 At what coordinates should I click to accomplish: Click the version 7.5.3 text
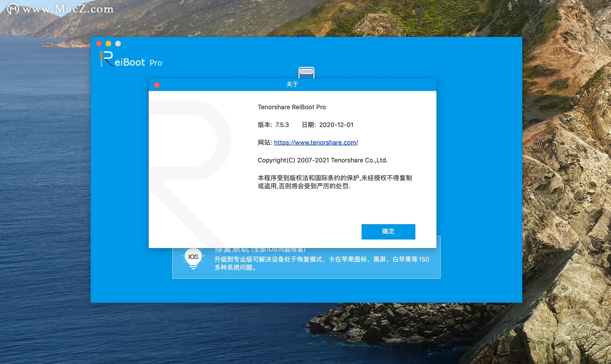click(x=273, y=125)
